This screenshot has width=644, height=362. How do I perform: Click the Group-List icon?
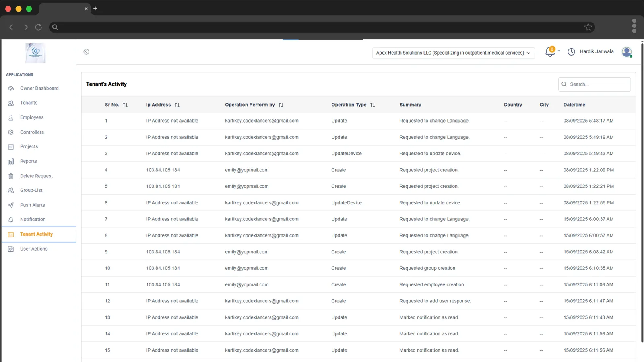coord(11,191)
